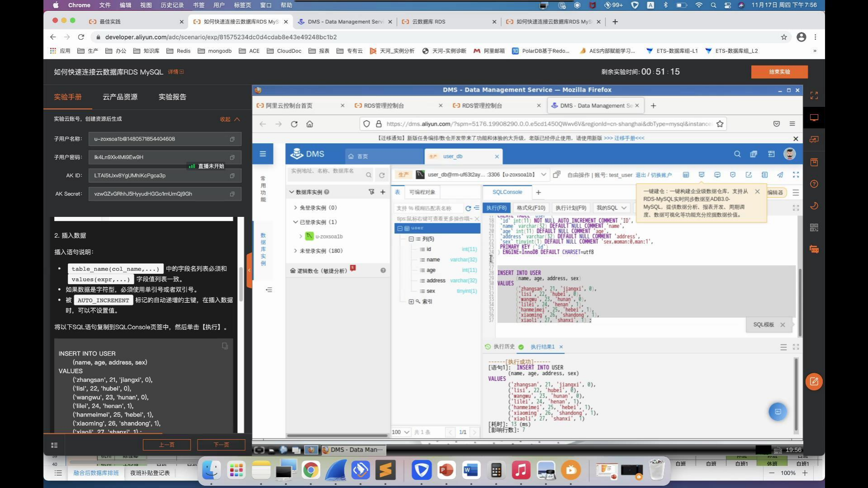Copy the INSERT SQL code block
This screenshot has height=488, width=868.
[225, 346]
